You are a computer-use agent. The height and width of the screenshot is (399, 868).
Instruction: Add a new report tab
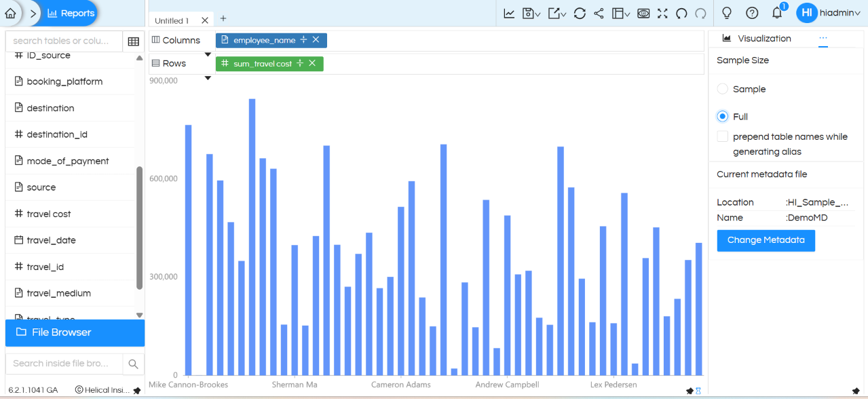click(x=223, y=18)
